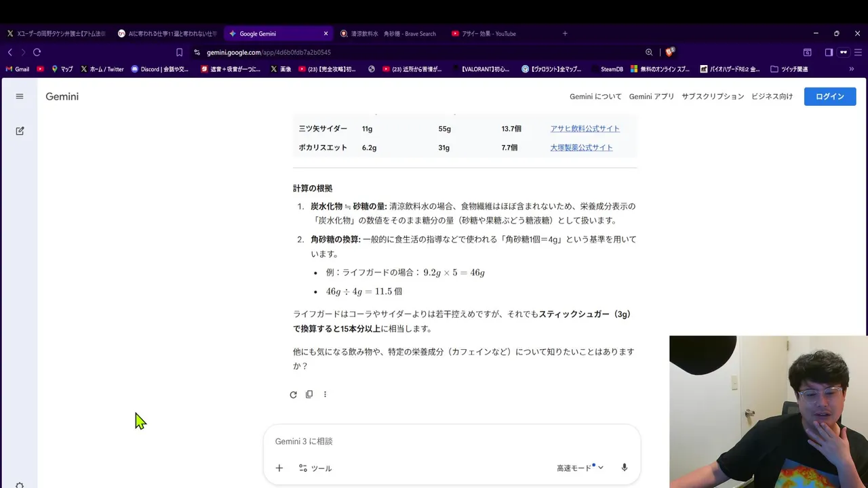This screenshot has width=868, height=488.
Task: Select the 13.7個 value in table
Action: coord(511,129)
